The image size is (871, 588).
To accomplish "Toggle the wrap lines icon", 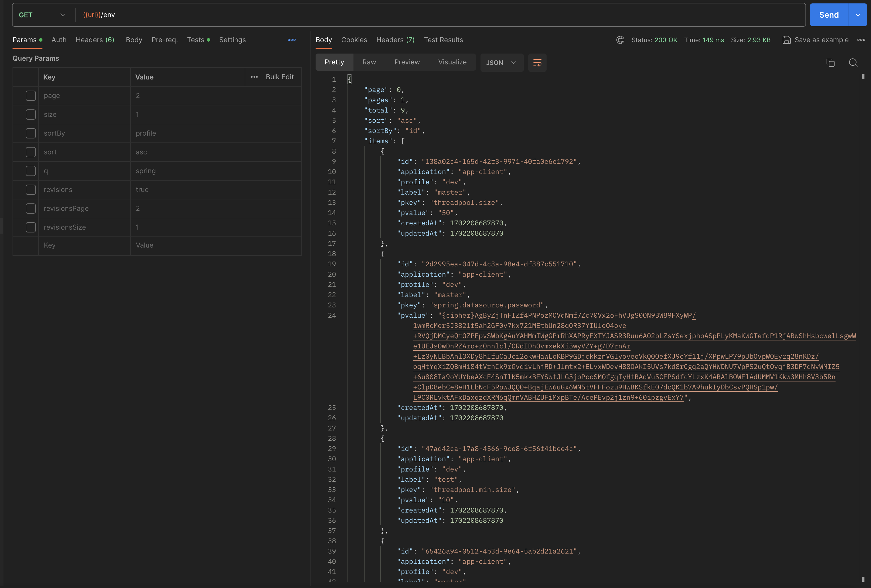I will (537, 63).
